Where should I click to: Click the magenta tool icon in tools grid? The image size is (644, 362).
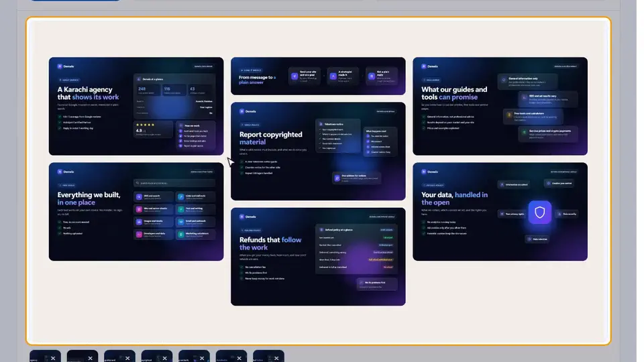click(x=139, y=209)
